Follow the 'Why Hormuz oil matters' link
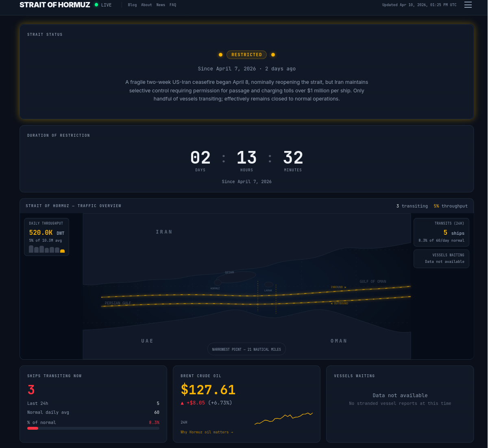The image size is (488, 448). pos(207,432)
